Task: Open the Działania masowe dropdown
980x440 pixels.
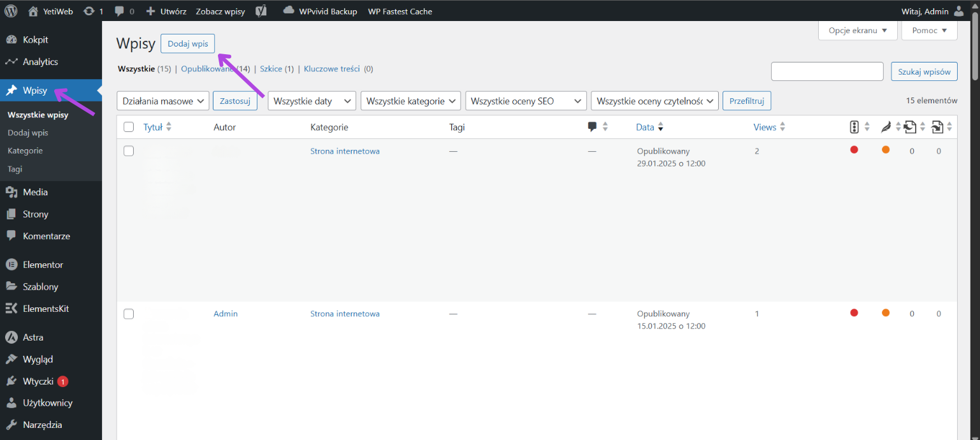Action: click(x=163, y=101)
